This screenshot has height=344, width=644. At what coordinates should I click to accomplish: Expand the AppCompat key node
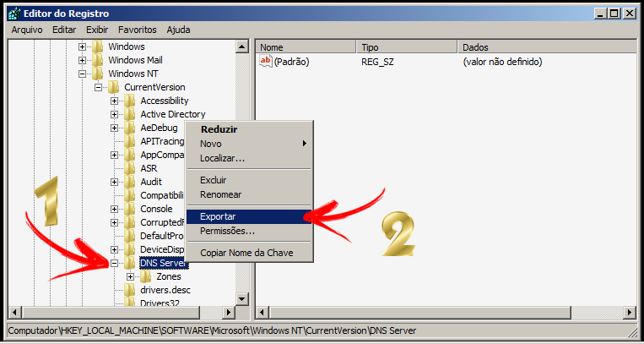click(x=114, y=156)
